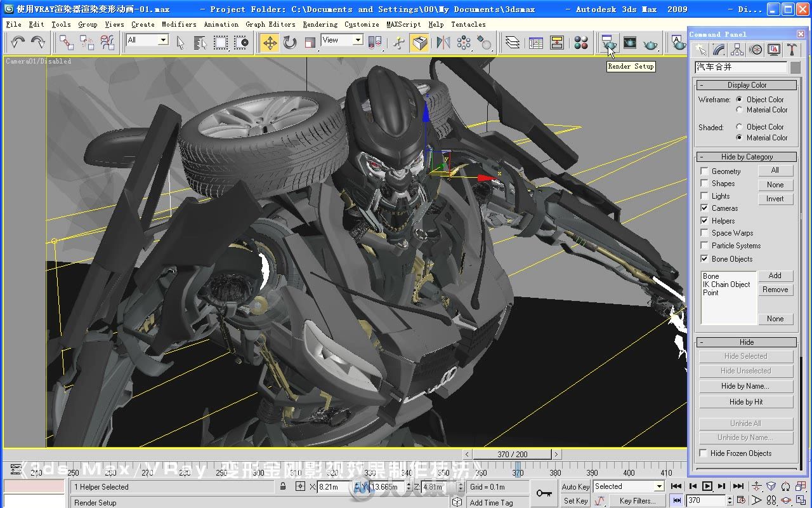
Task: Collapse the Hide by Category rollout
Action: (746, 157)
